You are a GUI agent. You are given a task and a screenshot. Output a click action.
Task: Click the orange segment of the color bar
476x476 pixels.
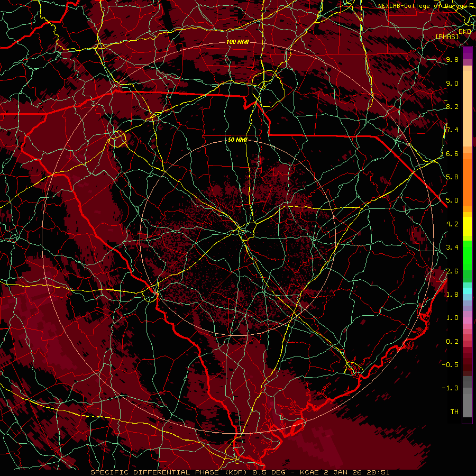467,183
